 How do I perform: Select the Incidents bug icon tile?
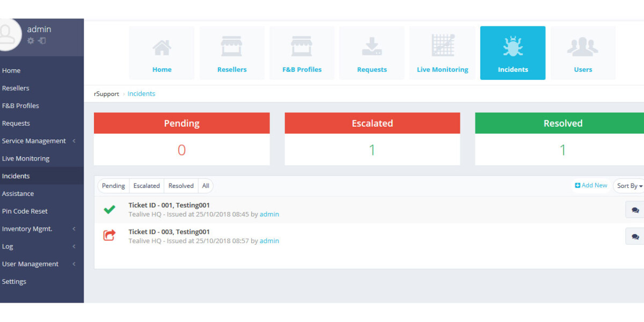(513, 53)
